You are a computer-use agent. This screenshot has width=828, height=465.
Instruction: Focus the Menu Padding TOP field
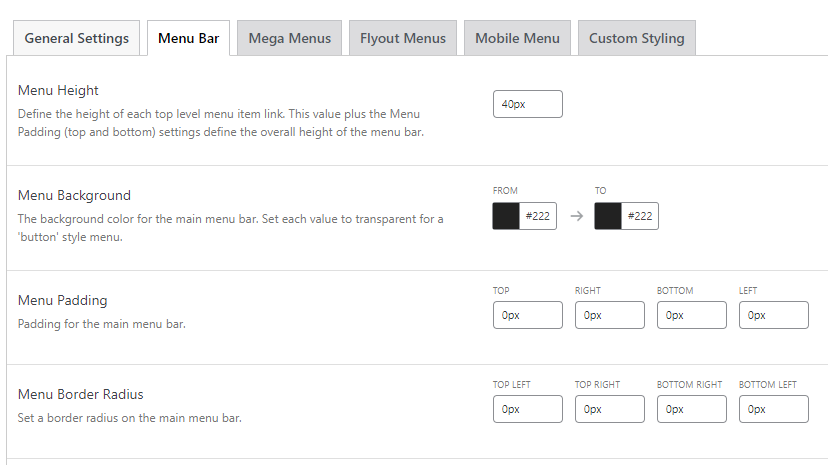pyautogui.click(x=527, y=315)
